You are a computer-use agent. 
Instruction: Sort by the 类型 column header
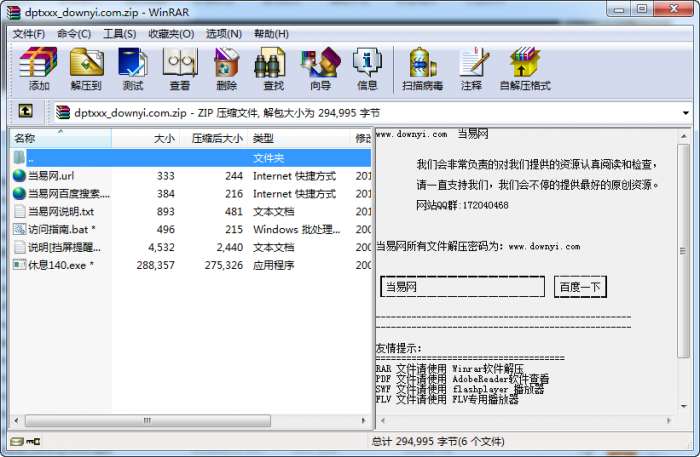click(299, 138)
